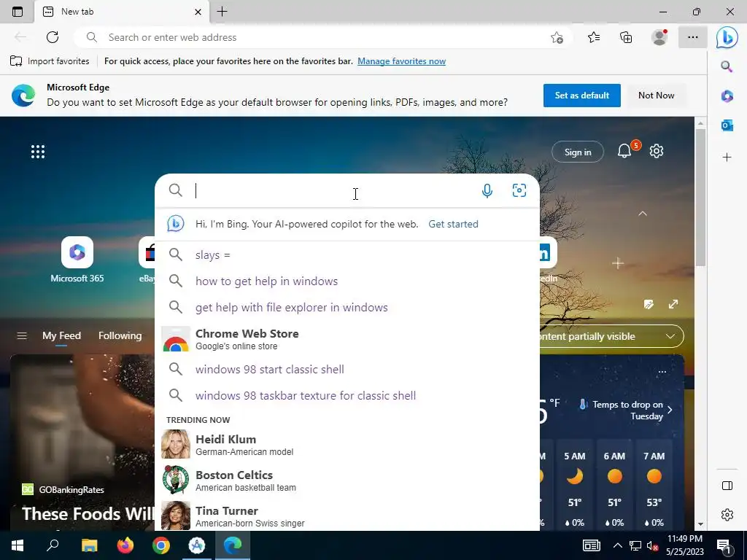Open Outlook in the sidebar
The width and height of the screenshot is (747, 560).
point(727,125)
